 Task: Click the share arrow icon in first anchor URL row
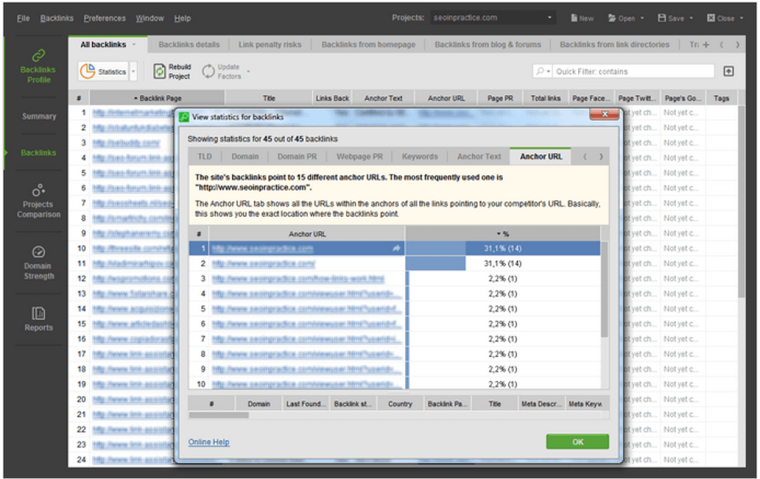click(396, 248)
